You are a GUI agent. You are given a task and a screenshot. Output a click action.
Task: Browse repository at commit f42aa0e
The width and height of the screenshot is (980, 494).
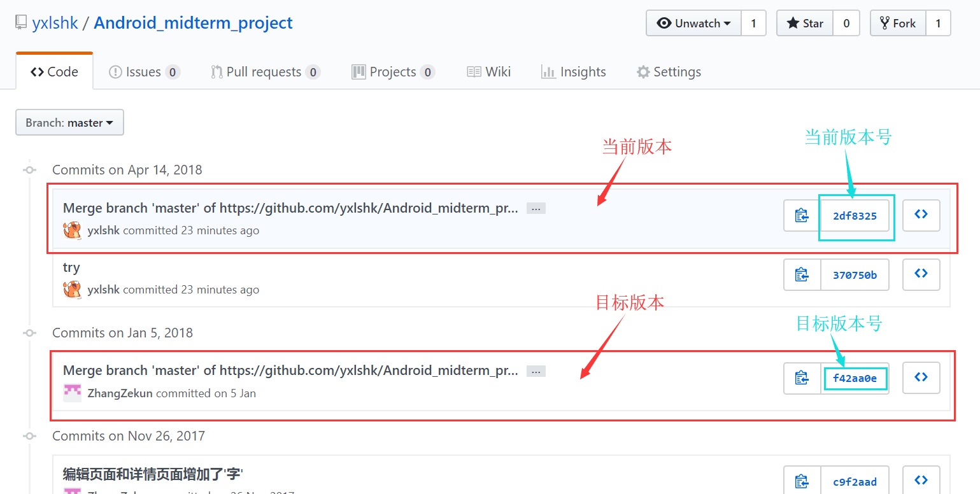point(921,378)
